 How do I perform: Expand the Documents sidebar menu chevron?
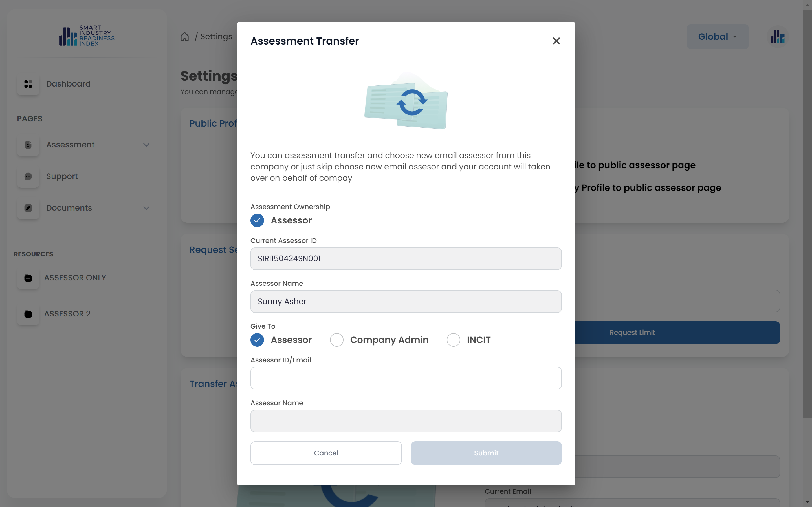pyautogui.click(x=146, y=208)
